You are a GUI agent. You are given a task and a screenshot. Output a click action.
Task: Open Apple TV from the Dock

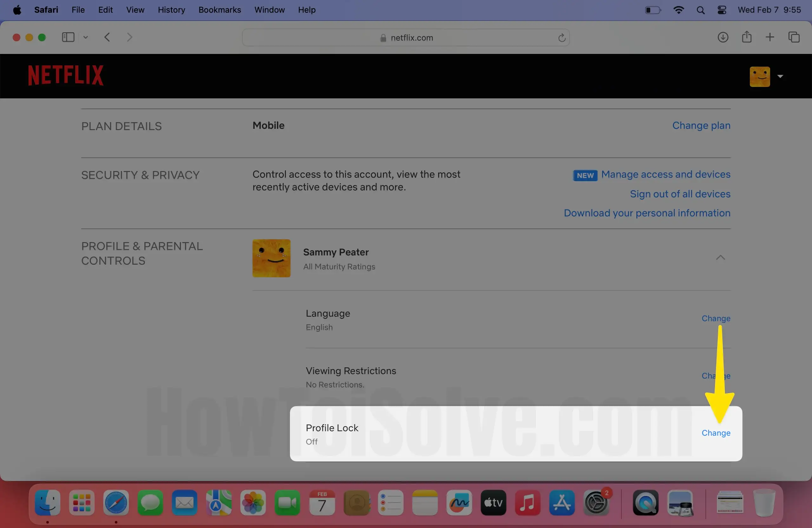(493, 502)
